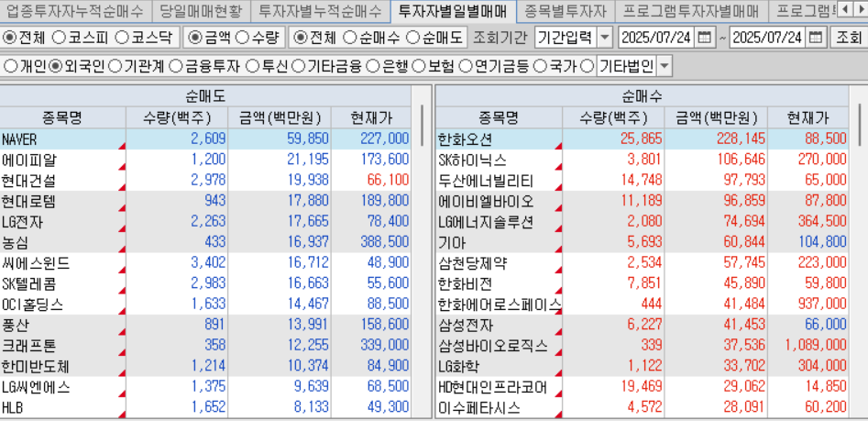Sort 순매수 table by 종목명 header

(x=499, y=117)
